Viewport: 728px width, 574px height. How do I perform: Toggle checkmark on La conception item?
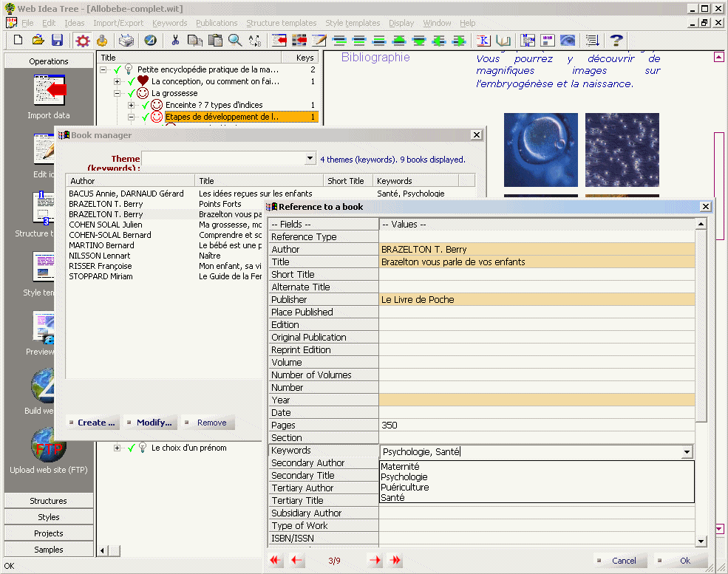coord(132,81)
